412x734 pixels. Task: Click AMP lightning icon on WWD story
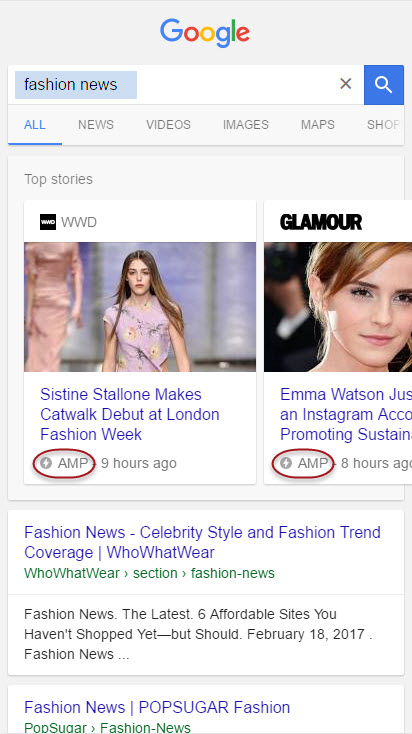(x=46, y=463)
